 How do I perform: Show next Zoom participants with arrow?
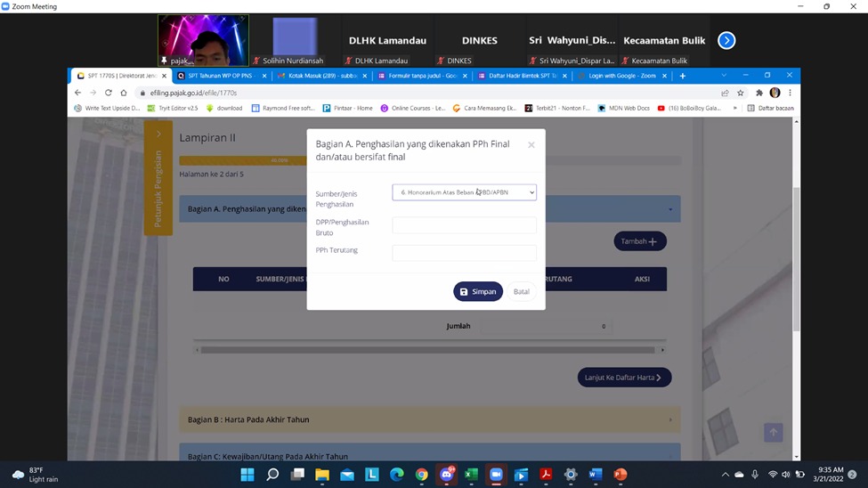pyautogui.click(x=726, y=40)
